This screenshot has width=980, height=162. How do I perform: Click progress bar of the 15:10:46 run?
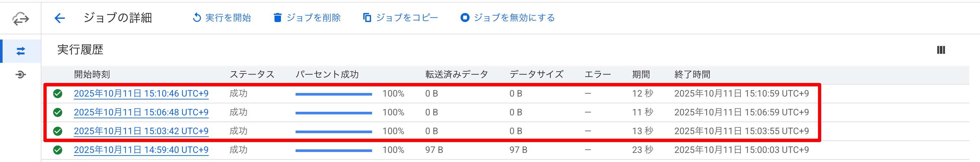click(x=334, y=94)
